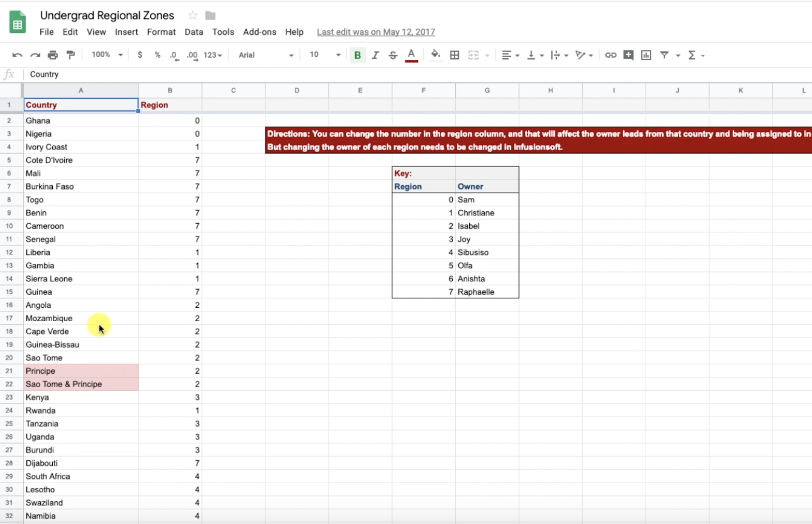Open the font size 10 dropdown
The image size is (812, 524).
[x=325, y=55]
